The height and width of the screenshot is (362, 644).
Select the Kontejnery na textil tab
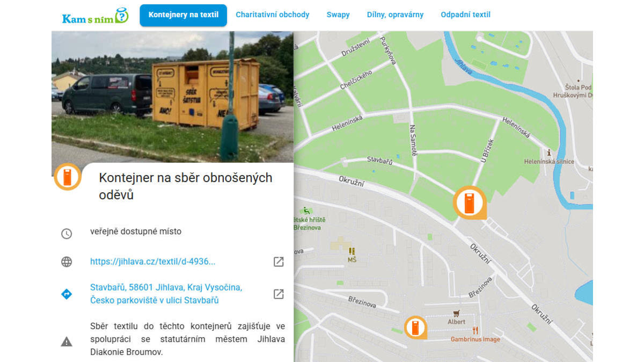[x=183, y=15]
